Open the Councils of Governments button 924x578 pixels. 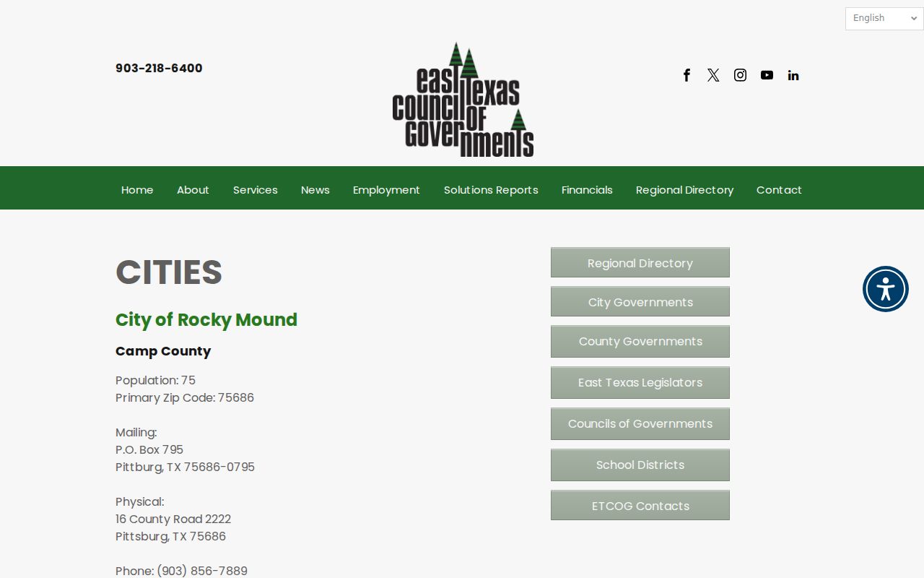pos(640,423)
